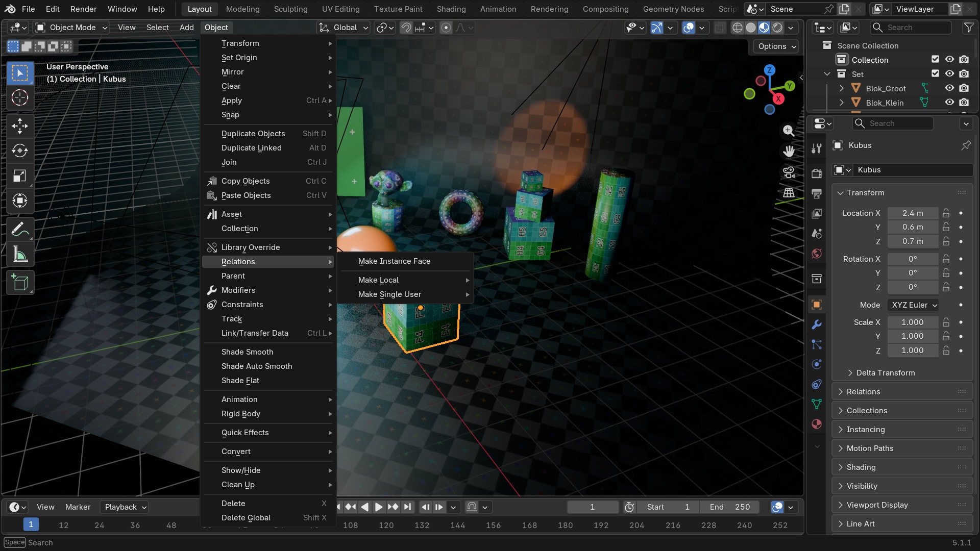
Task: Select the Transform tool
Action: [x=20, y=201]
